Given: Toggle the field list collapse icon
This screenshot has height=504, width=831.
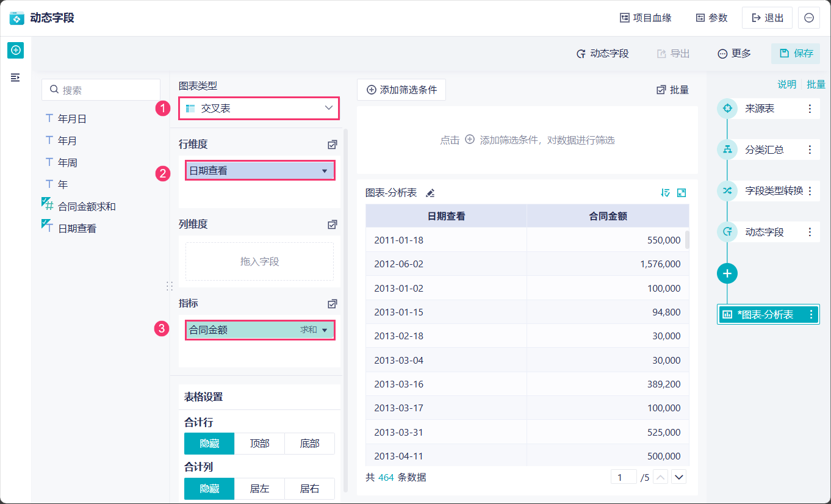Looking at the screenshot, I should [x=15, y=77].
